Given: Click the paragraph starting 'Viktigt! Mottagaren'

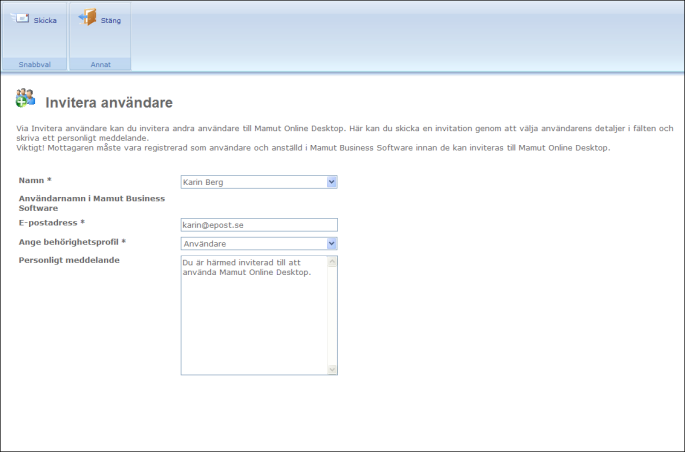Looking at the screenshot, I should [313, 148].
